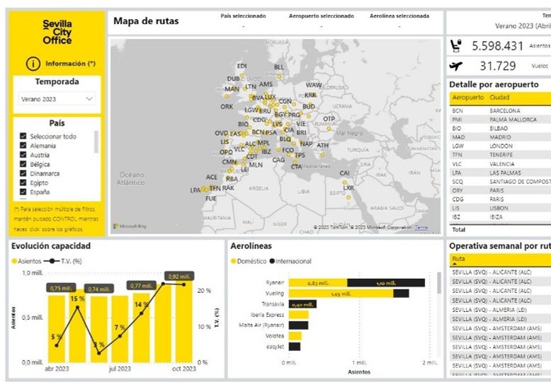The width and height of the screenshot is (551, 392).
Task: Click the SCQ SANTIAGO DE COMPOSTELA row
Action: (x=500, y=181)
